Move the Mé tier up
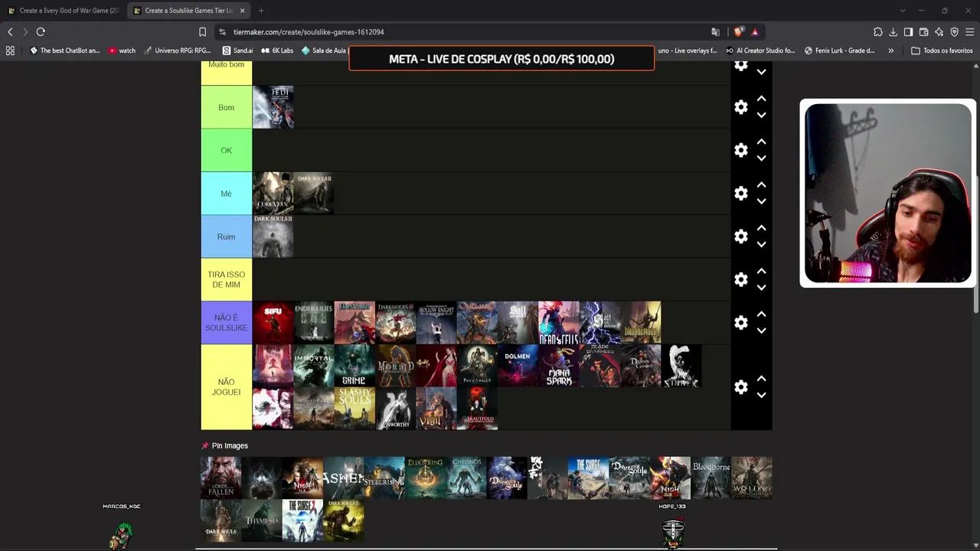This screenshot has height=551, width=980. pos(761,186)
